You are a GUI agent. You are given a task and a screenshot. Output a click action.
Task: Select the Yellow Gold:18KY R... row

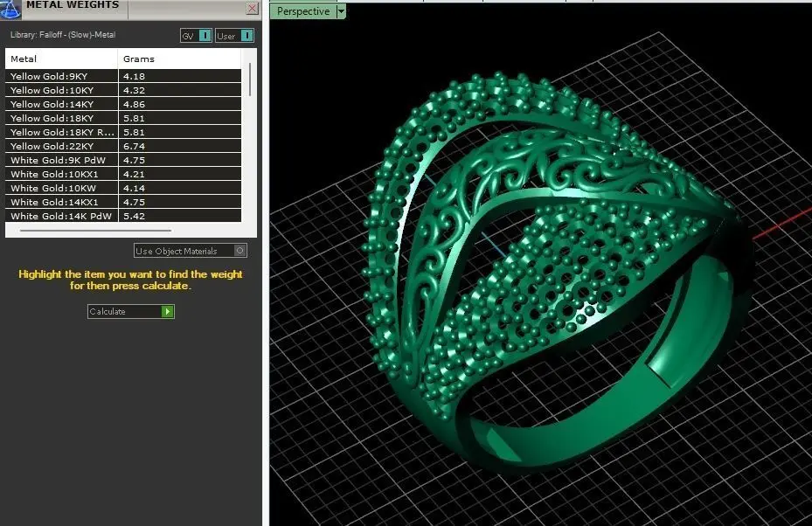tap(123, 132)
